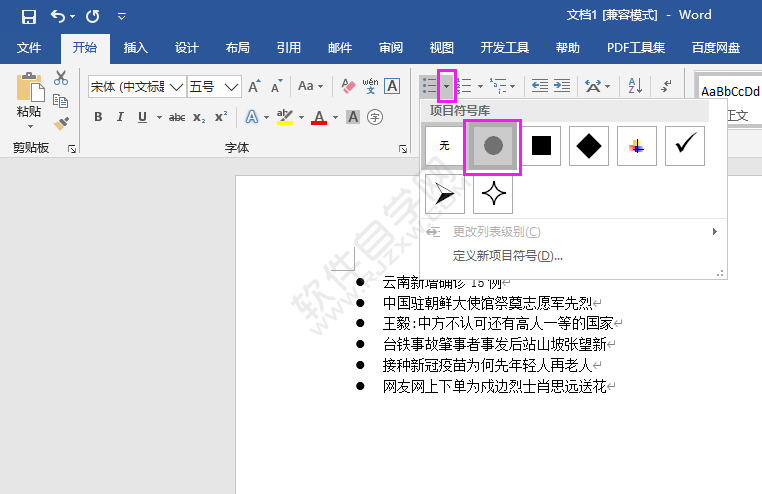The width and height of the screenshot is (762, 494).
Task: Apply the yellow text highlight color
Action: (x=285, y=117)
